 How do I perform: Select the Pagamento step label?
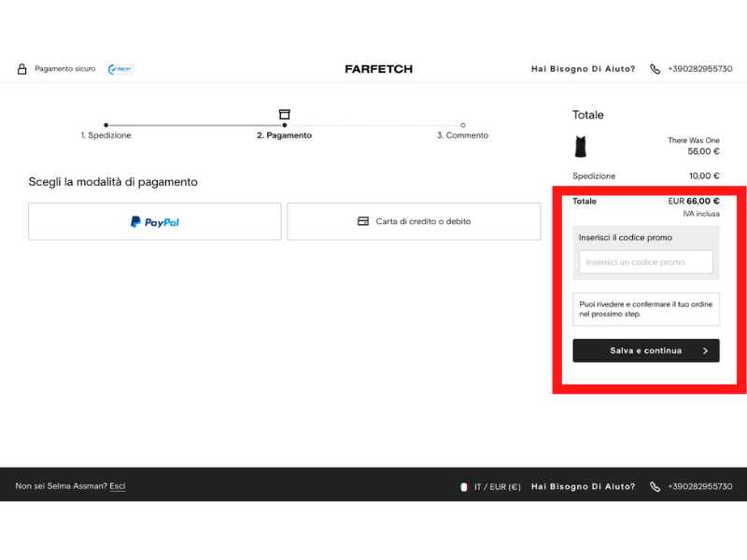tap(285, 134)
